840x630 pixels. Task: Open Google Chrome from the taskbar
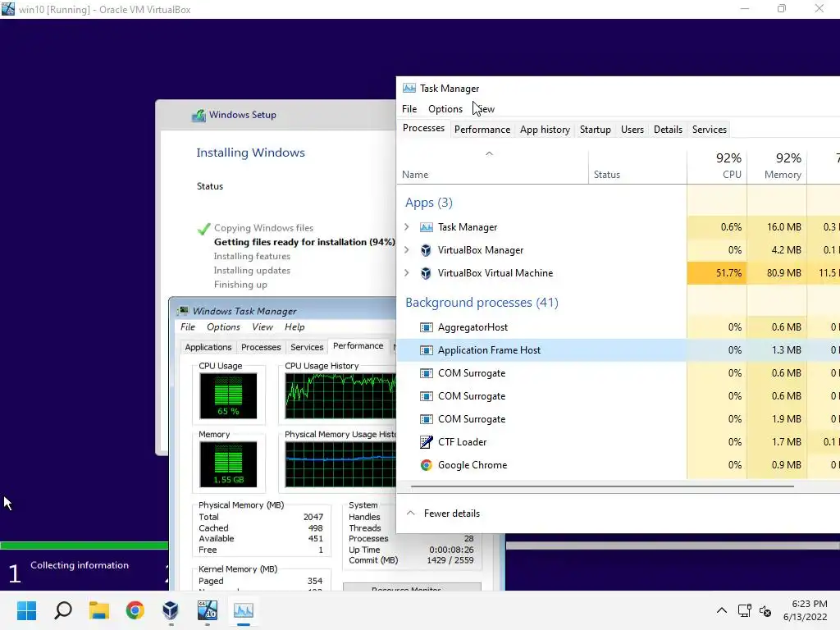135,610
